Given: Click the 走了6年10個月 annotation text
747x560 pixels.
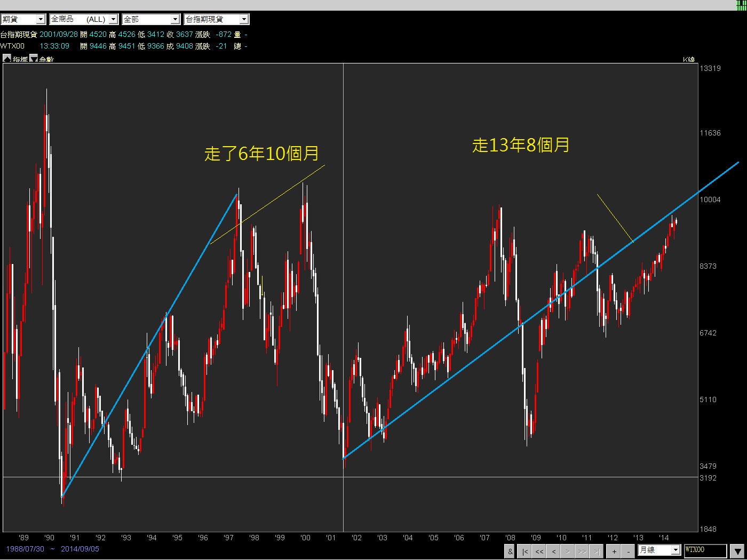Looking at the screenshot, I should coord(261,154).
